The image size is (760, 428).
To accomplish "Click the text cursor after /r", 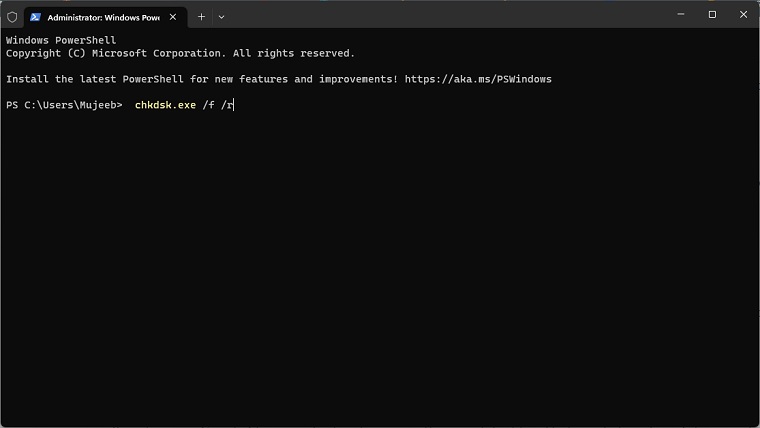I will coord(234,105).
